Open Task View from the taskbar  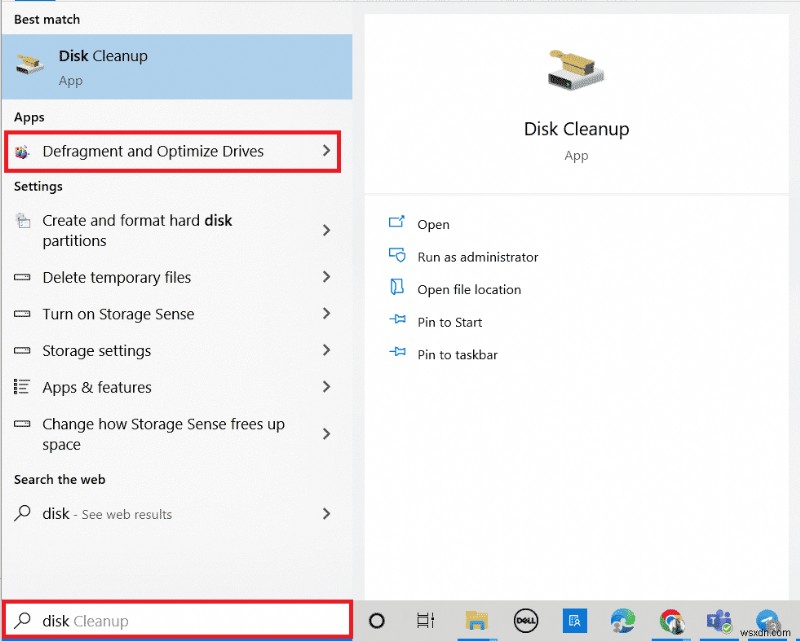[x=425, y=621]
